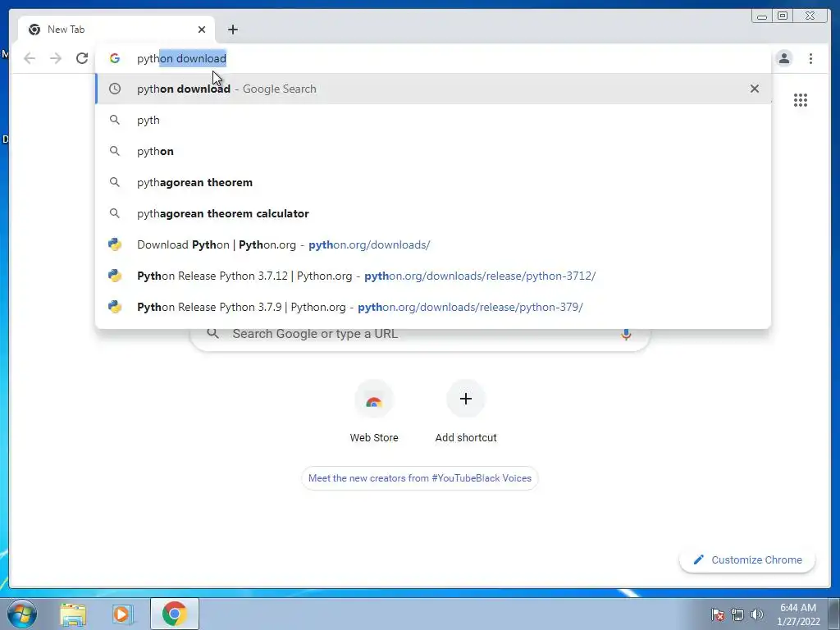Open a new tab with the plus button
Image resolution: width=840 pixels, height=630 pixels.
pos(232,30)
